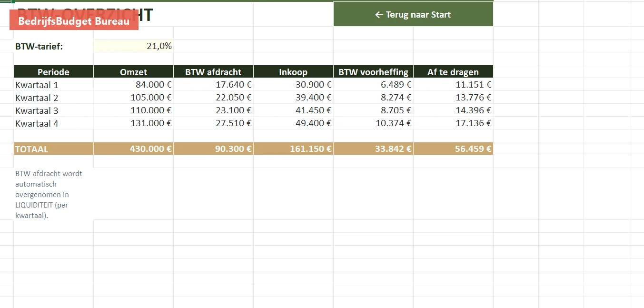This screenshot has width=644, height=308.
Task: Select the 110.000 € omzet cell
Action: (134, 110)
